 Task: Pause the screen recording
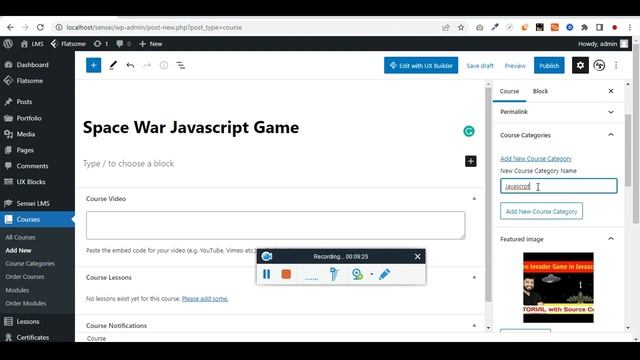[267, 274]
